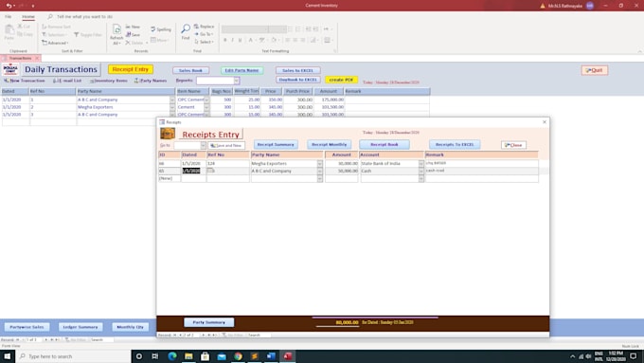Click Inventory Items toolbar item
The height and width of the screenshot is (363, 644).
pos(108,81)
